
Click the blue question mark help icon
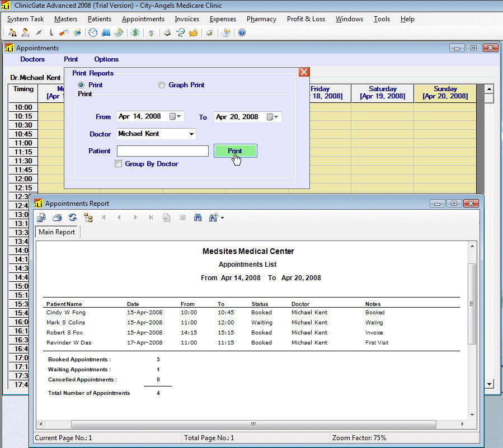click(x=242, y=32)
